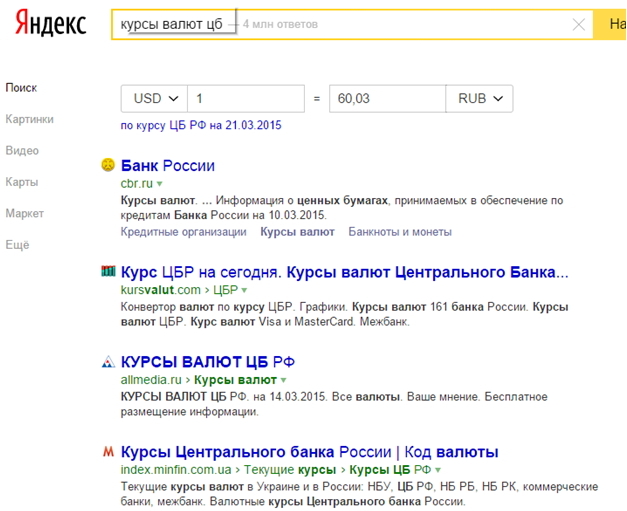The image size is (627, 511).
Task: Click snippet text 'кредитам Банка России на 10.03.2015'
Action: click(224, 215)
